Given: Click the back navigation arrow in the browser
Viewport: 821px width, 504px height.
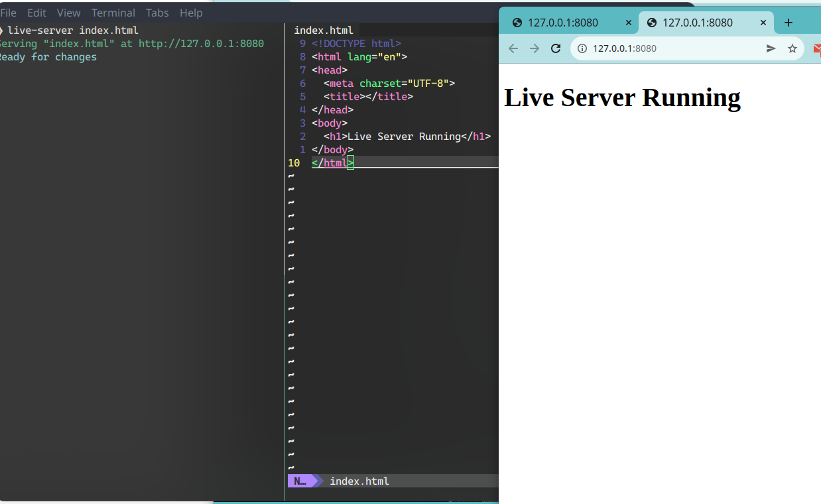Looking at the screenshot, I should (512, 48).
